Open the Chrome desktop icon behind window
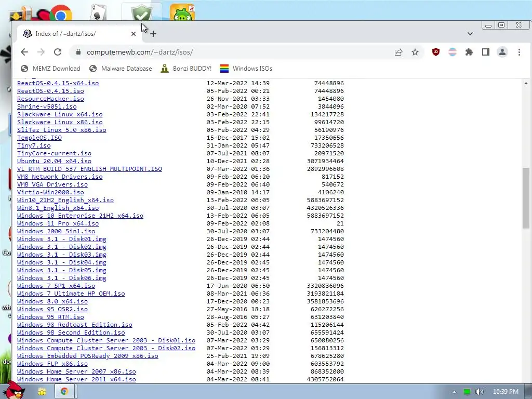Screen dimensions: 532x399 (x=61, y=13)
